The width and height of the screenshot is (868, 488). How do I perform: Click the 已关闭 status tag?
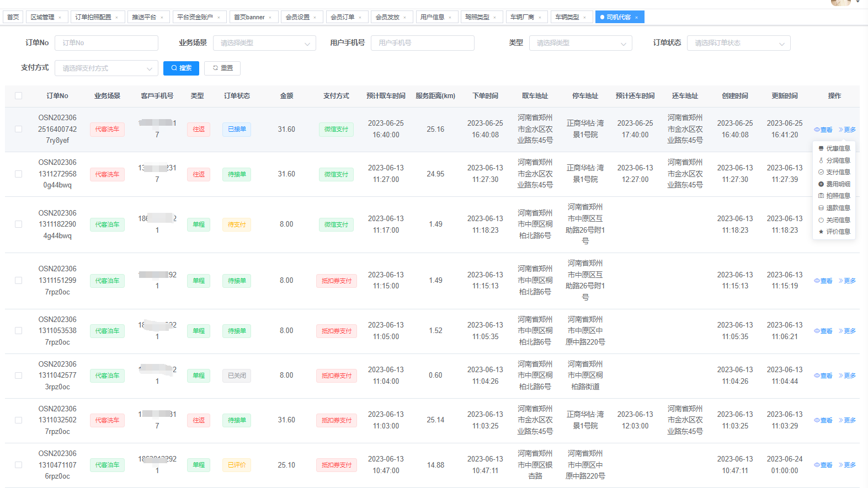pos(237,376)
